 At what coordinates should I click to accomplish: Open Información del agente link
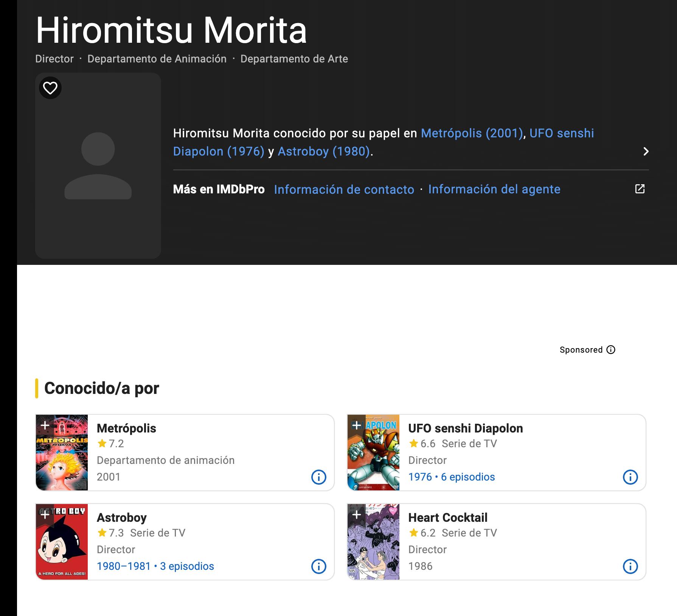click(494, 189)
